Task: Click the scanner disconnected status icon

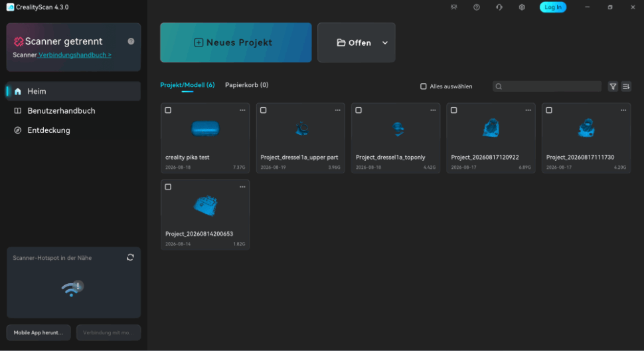Action: coord(19,41)
